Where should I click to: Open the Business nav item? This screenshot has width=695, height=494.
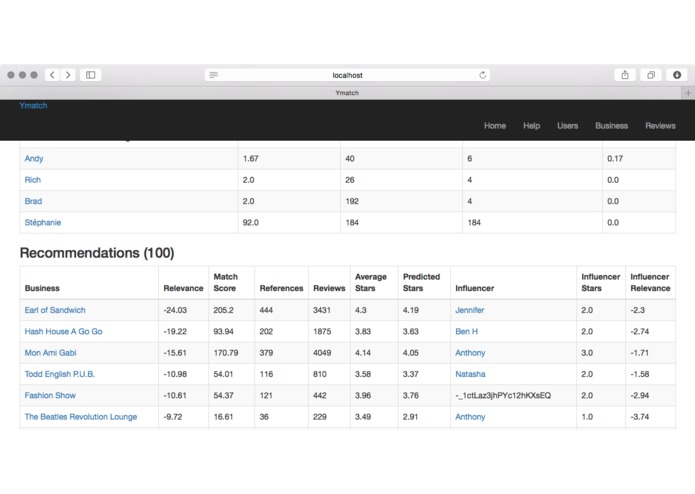click(611, 126)
